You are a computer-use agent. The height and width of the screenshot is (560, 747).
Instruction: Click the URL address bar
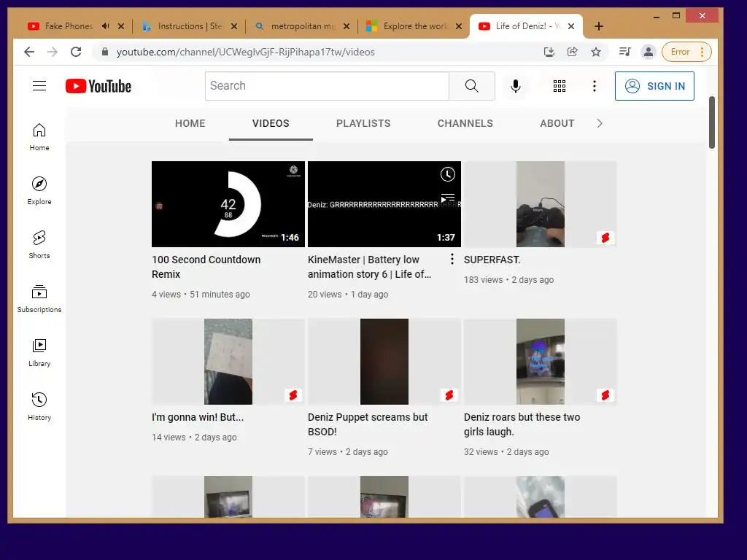320,52
